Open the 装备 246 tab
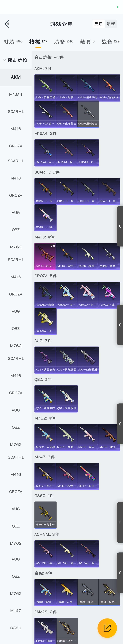This screenshot has height=644, width=123. coord(64,41)
